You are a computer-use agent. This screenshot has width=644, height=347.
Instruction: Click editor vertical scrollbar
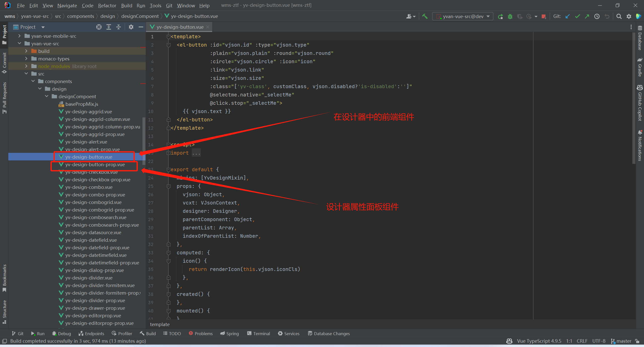tap(634, 98)
